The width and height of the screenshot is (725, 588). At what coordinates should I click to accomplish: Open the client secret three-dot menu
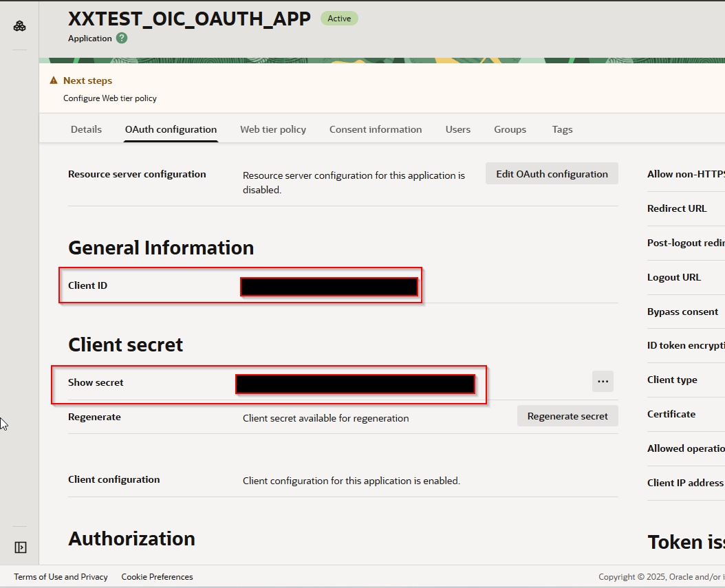pyautogui.click(x=603, y=381)
